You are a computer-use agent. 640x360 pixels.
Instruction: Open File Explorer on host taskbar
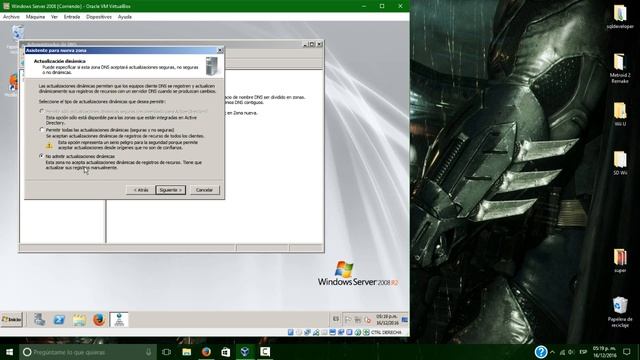point(187,352)
